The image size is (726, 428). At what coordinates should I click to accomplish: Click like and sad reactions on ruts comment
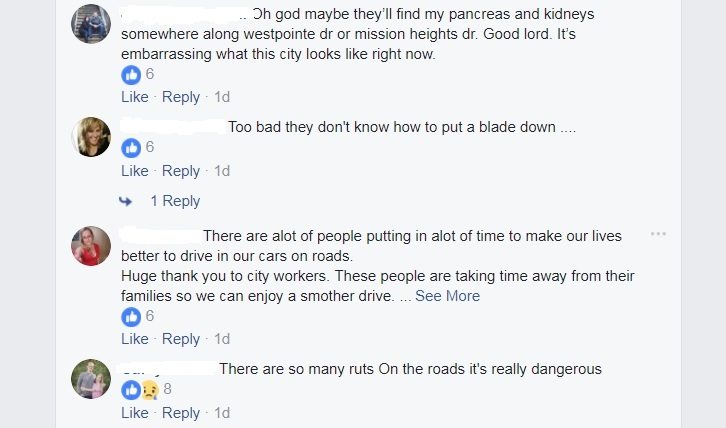tap(141, 389)
